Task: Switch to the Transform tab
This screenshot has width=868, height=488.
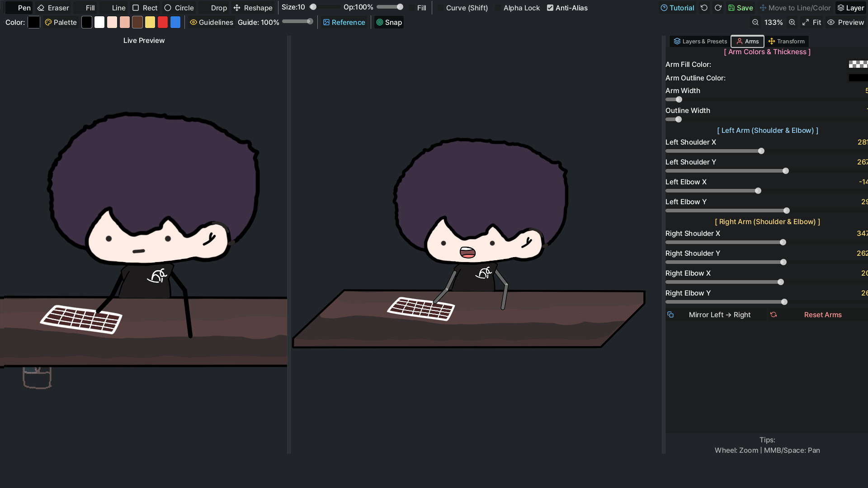Action: coord(787,41)
